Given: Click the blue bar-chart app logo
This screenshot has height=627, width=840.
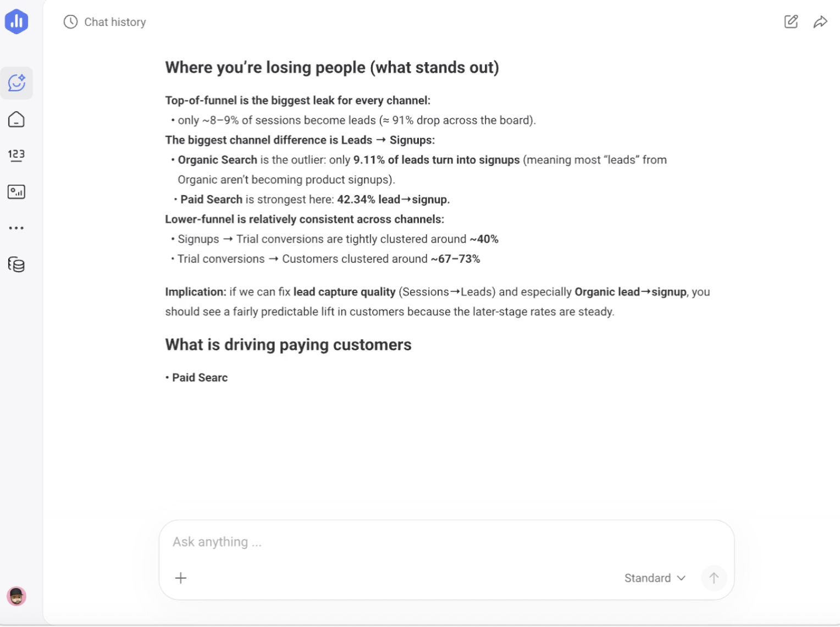Looking at the screenshot, I should click(x=16, y=22).
